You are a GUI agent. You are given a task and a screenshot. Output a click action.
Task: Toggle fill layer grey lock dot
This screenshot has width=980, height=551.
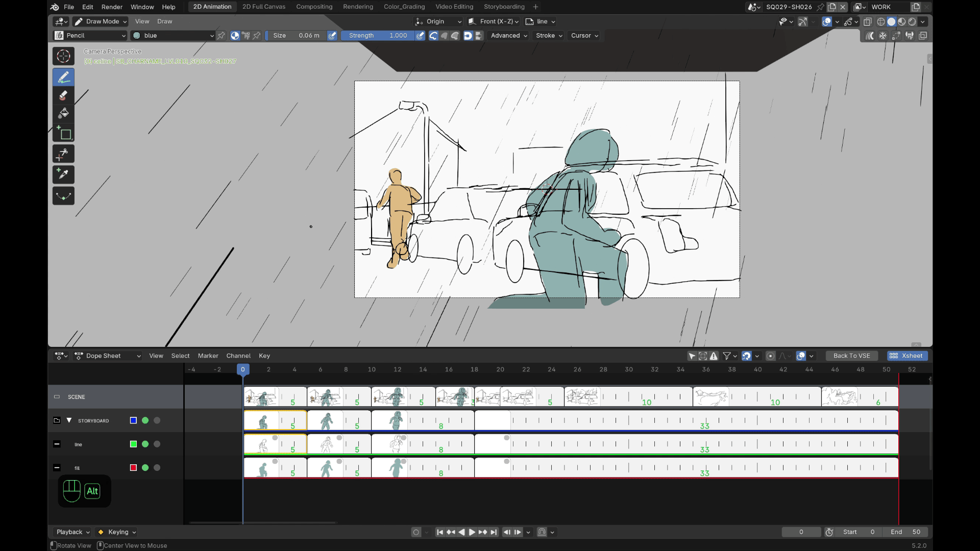(x=157, y=467)
